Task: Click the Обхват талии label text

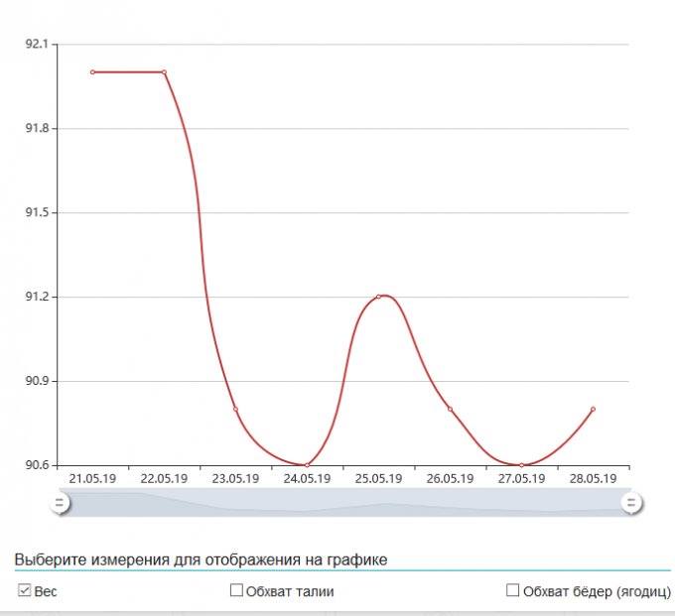Action: [x=290, y=592]
